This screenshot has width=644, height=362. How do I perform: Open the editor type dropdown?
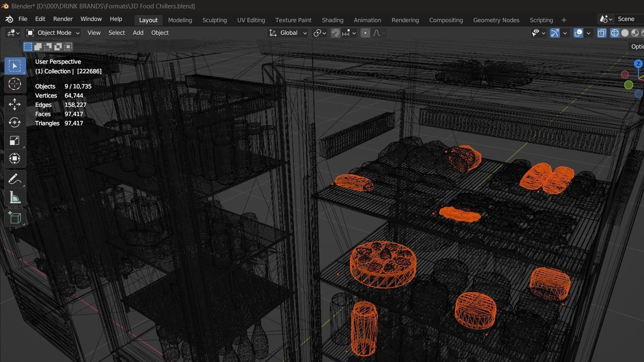(13, 33)
